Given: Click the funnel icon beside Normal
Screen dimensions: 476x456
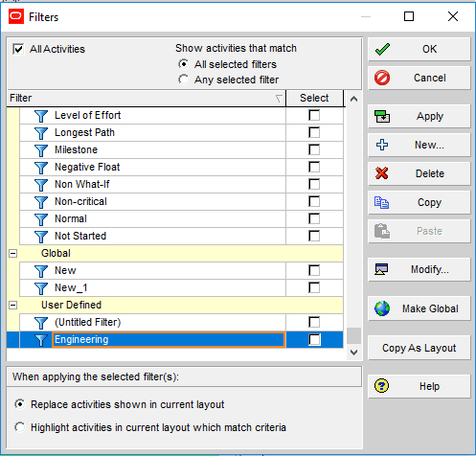Looking at the screenshot, I should [41, 219].
